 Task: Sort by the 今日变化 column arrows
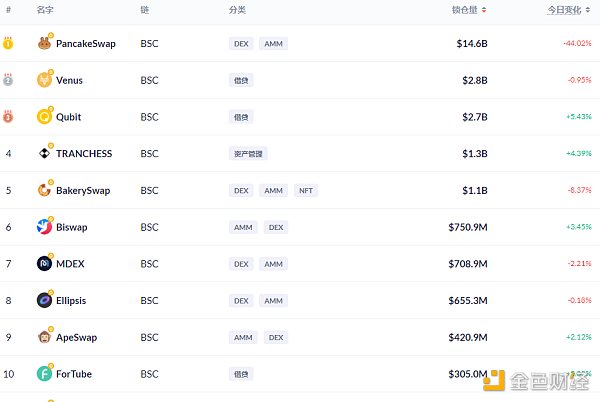[x=588, y=10]
